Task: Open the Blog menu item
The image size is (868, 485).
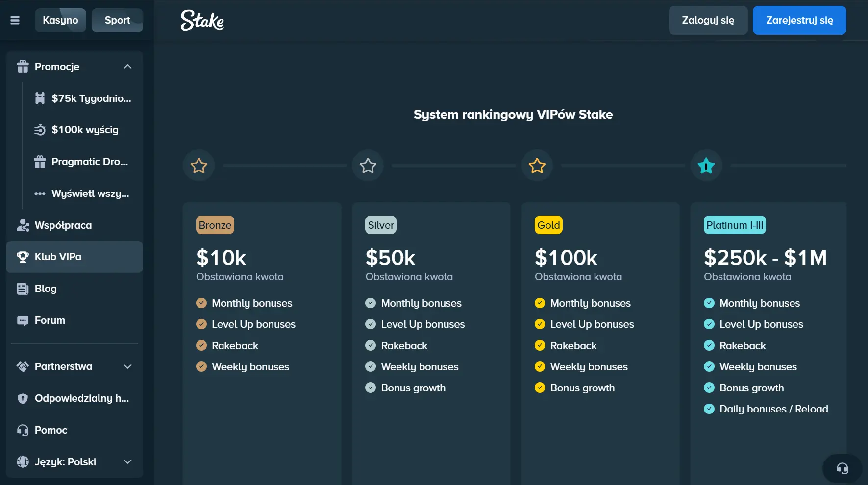Action: pos(74,289)
